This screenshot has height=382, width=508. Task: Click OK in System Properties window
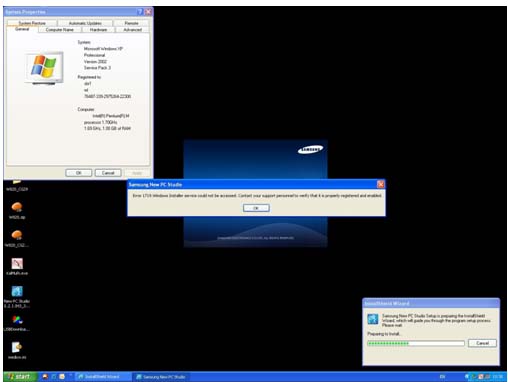79,173
